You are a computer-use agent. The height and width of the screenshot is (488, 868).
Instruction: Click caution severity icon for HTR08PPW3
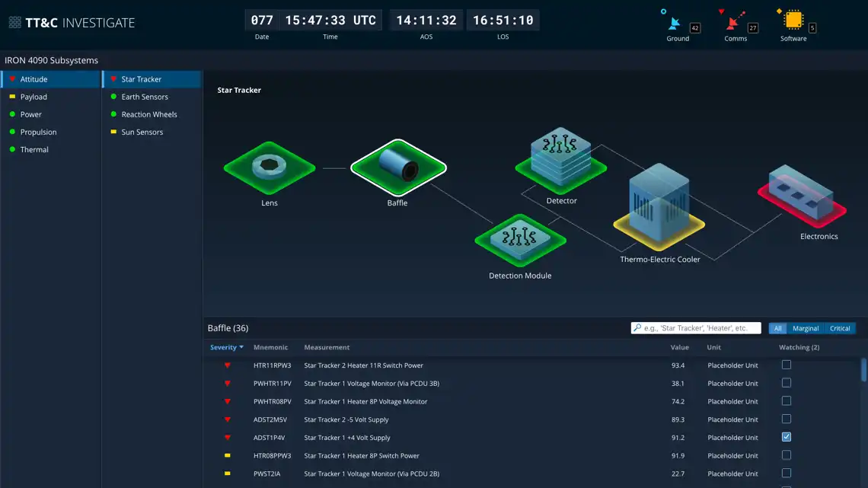tap(228, 455)
